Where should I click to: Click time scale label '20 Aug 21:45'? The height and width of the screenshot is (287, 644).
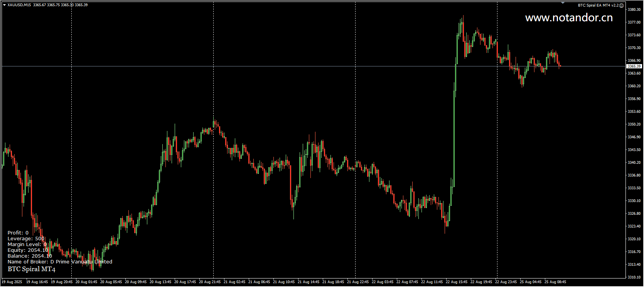click(x=210, y=282)
